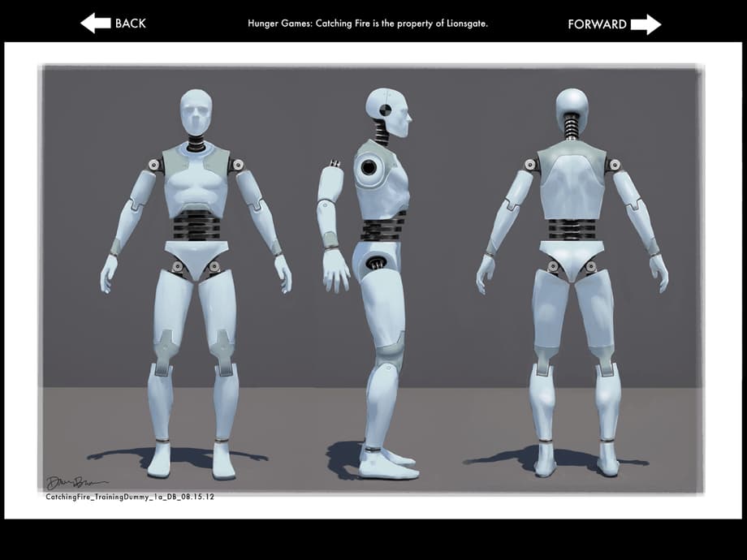Click the rear-view dummy's head
This screenshot has height=560, width=747.
[572, 104]
